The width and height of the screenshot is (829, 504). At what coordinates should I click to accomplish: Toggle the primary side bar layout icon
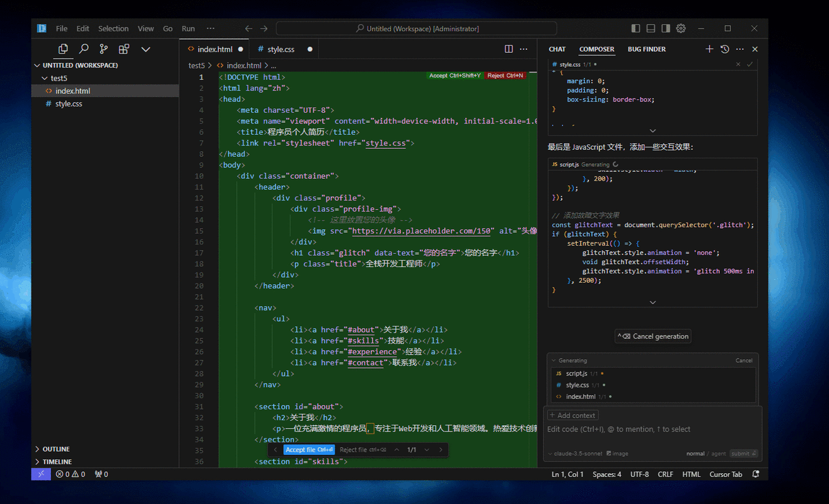point(635,28)
